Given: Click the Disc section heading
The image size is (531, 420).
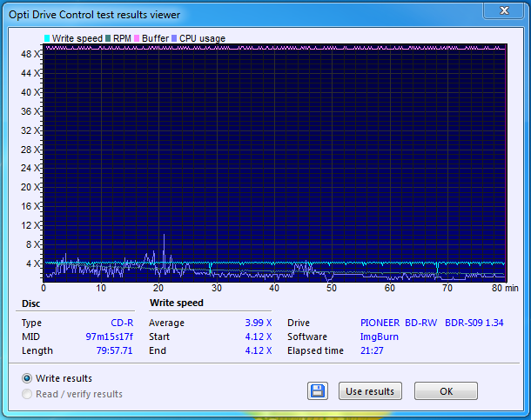Looking at the screenshot, I should click(30, 303).
